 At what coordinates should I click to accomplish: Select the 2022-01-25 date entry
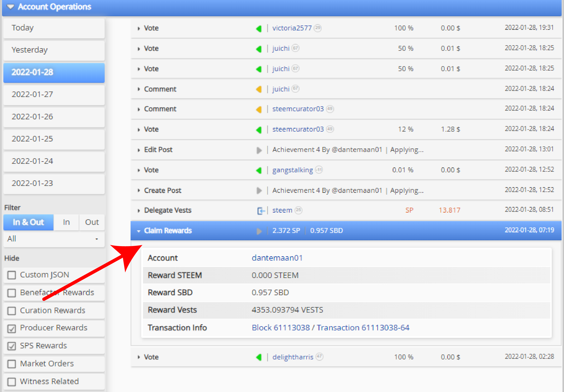point(54,139)
